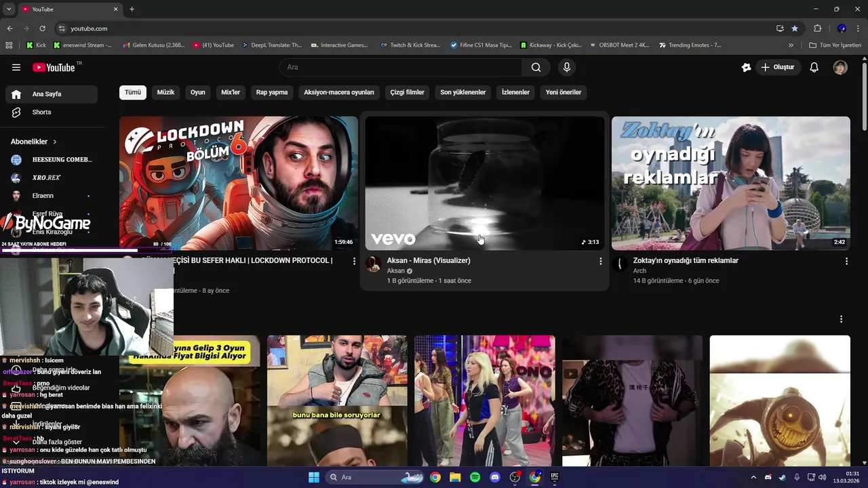Screen dimensions: 868x488
Task: Go back with the browser back arrow
Action: pyautogui.click(x=9, y=28)
